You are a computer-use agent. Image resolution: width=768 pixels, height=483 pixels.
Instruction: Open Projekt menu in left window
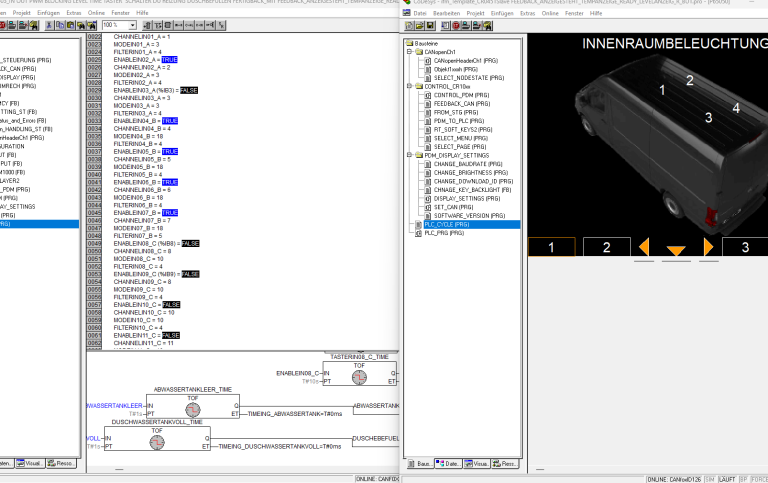[x=22, y=13]
